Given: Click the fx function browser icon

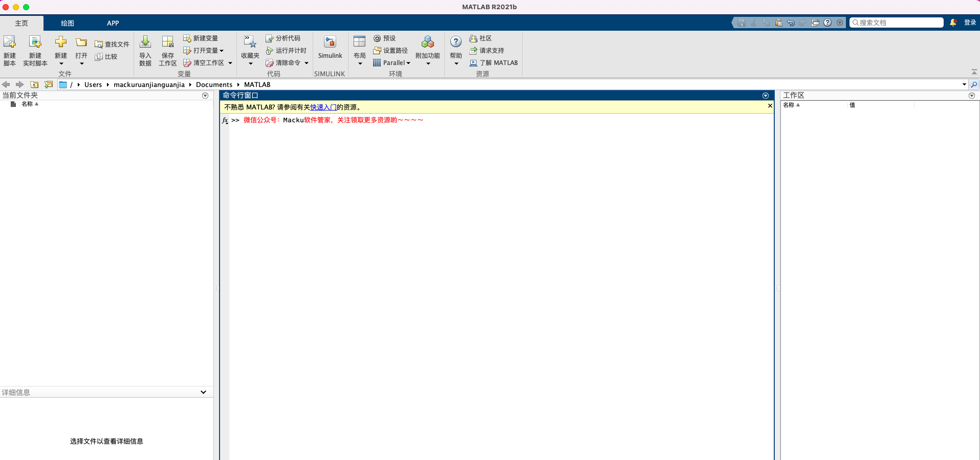Looking at the screenshot, I should [225, 120].
